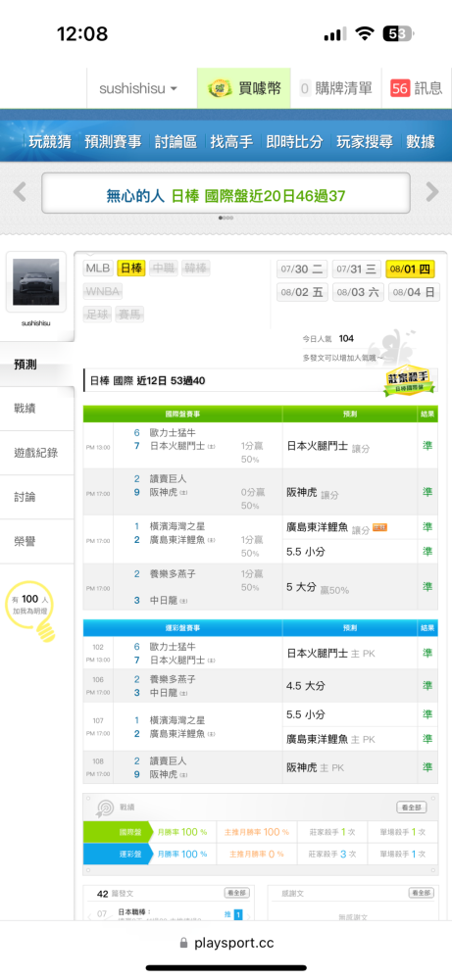The height and width of the screenshot is (980, 452).
Task: Show previous banner with left arrow
Action: pos(20,192)
